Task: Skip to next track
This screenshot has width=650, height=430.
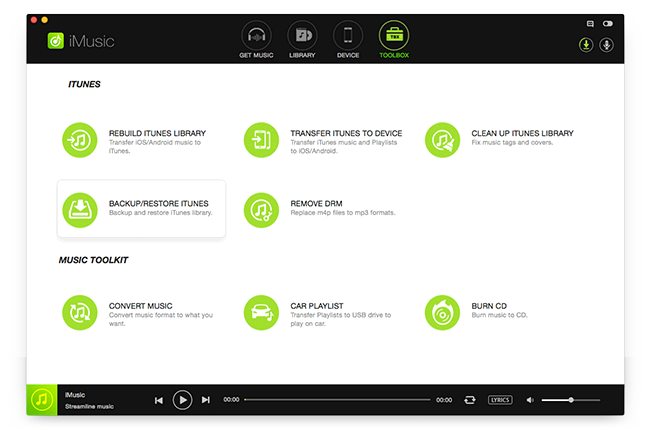Action: click(206, 400)
